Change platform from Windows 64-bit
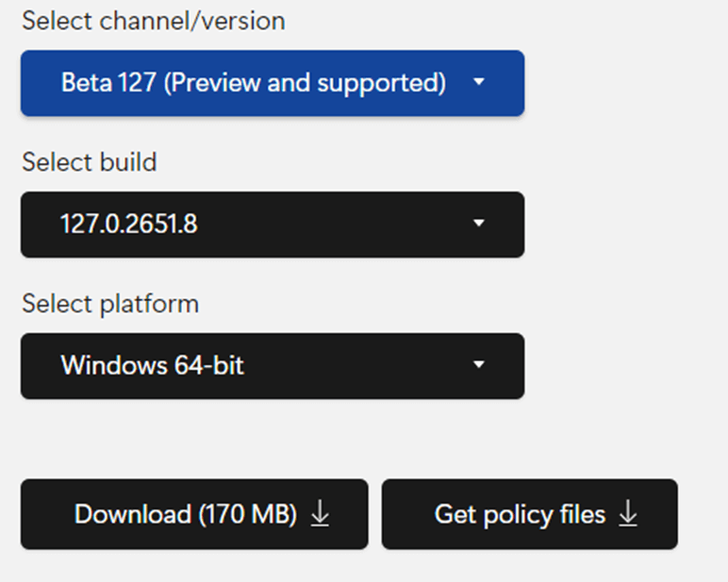The image size is (728, 582). (x=273, y=366)
